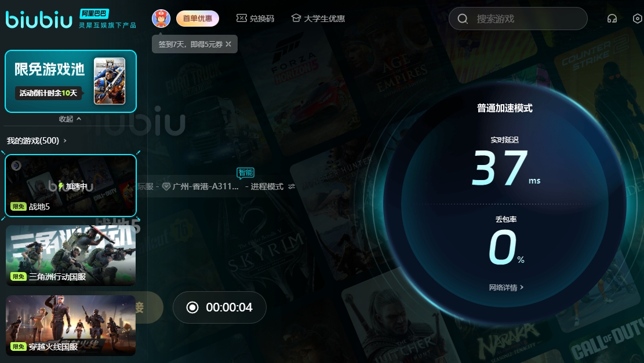The height and width of the screenshot is (363, 644).
Task: Click the 活动倒计时余10天 countdown label
Action: [49, 93]
